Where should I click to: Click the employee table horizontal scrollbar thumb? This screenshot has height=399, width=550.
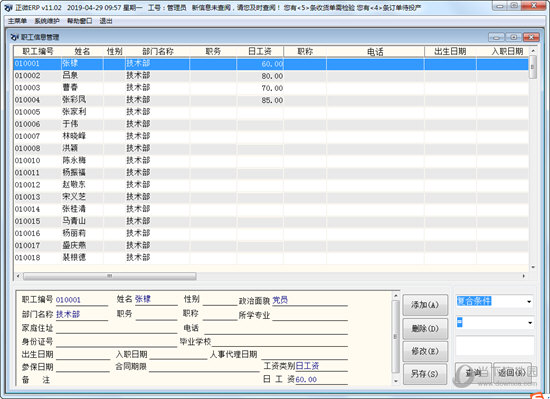pyautogui.click(x=109, y=276)
